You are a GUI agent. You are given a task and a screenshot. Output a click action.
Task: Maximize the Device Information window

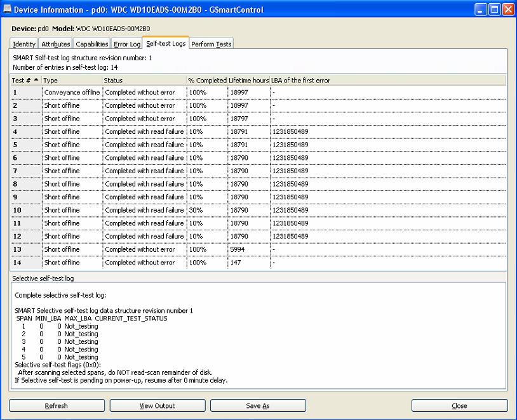pyautogui.click(x=495, y=10)
